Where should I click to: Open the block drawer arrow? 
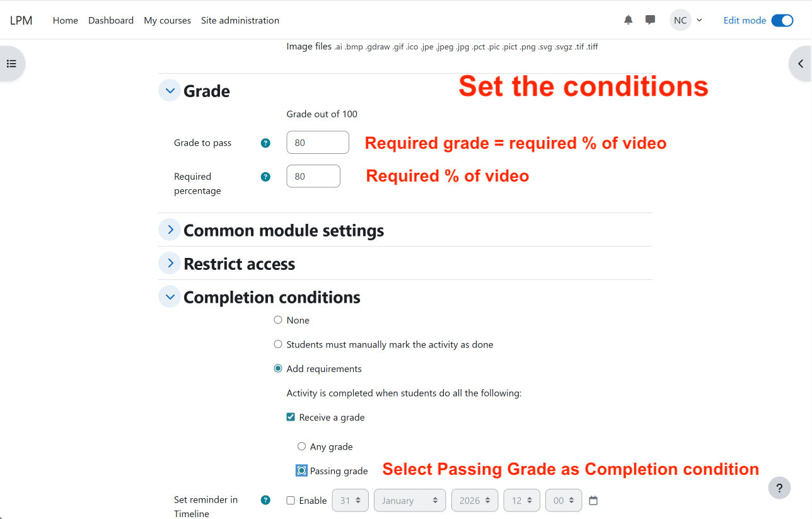click(x=801, y=64)
